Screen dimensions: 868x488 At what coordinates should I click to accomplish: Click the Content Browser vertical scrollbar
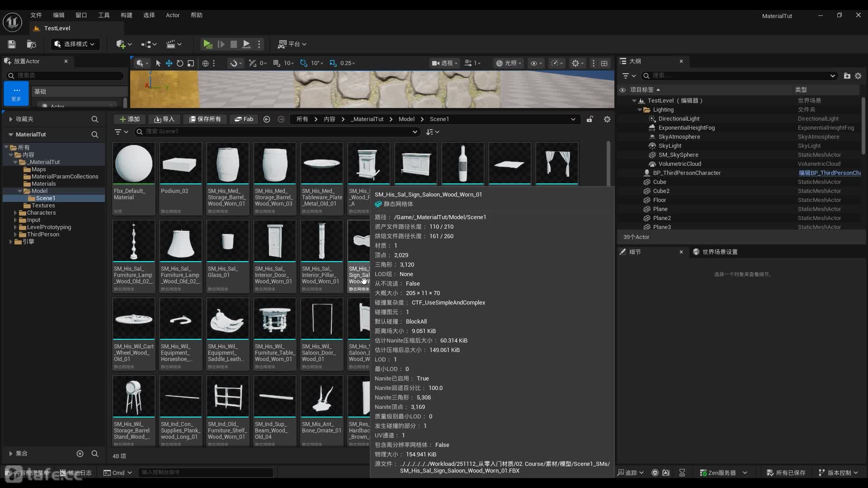tap(609, 163)
